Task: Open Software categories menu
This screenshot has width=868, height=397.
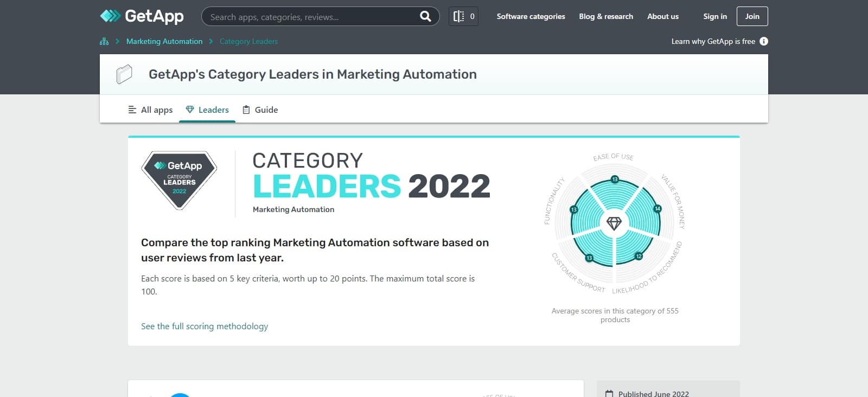Action: click(x=531, y=16)
